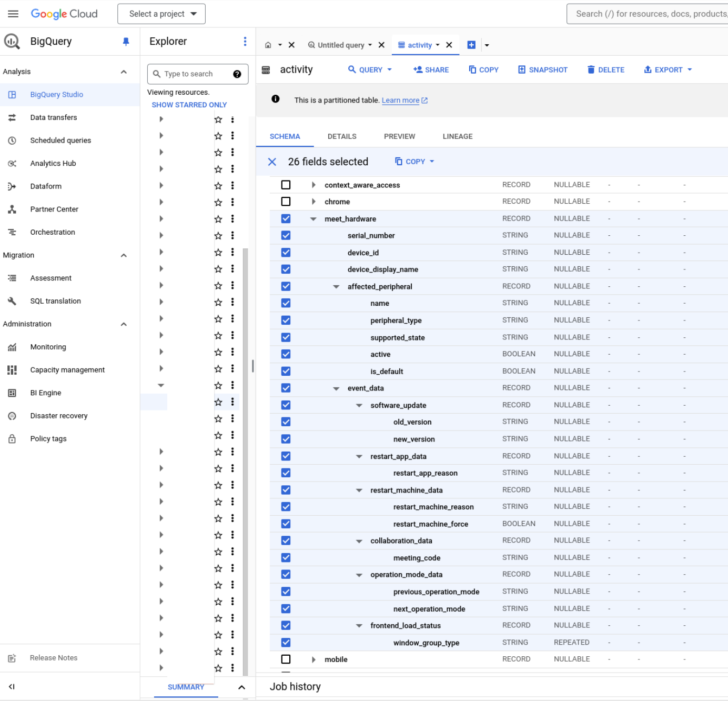Open Explorer panel more options menu
The width and height of the screenshot is (728, 701).
pos(245,42)
